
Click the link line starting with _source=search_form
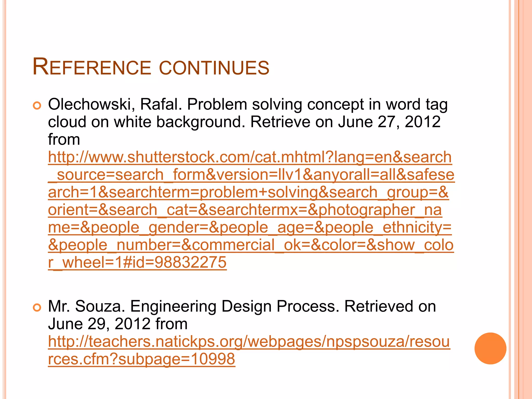251,175
